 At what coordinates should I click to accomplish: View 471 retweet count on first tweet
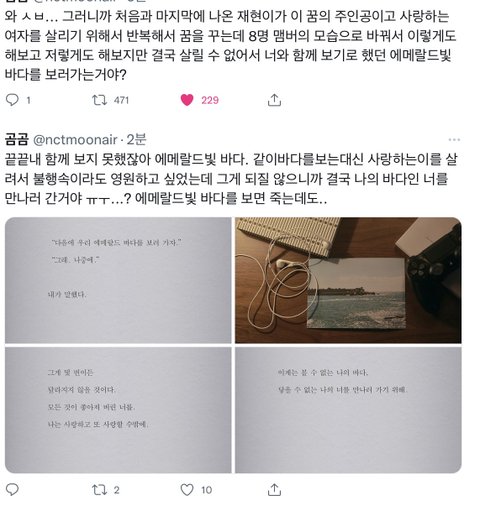pos(121,100)
